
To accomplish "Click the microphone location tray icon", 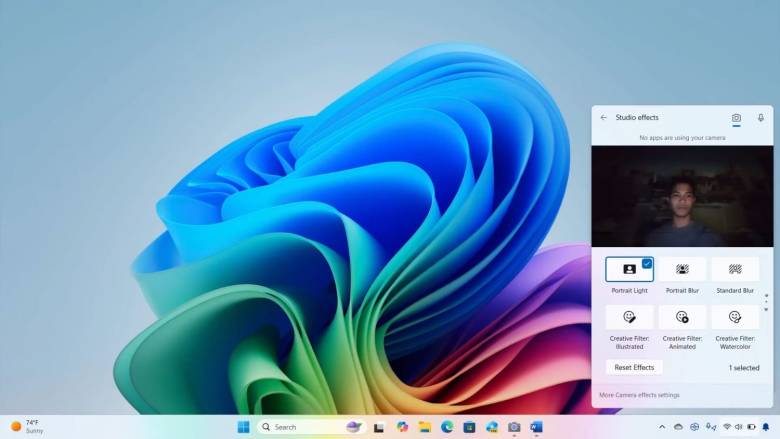I will pos(711,427).
